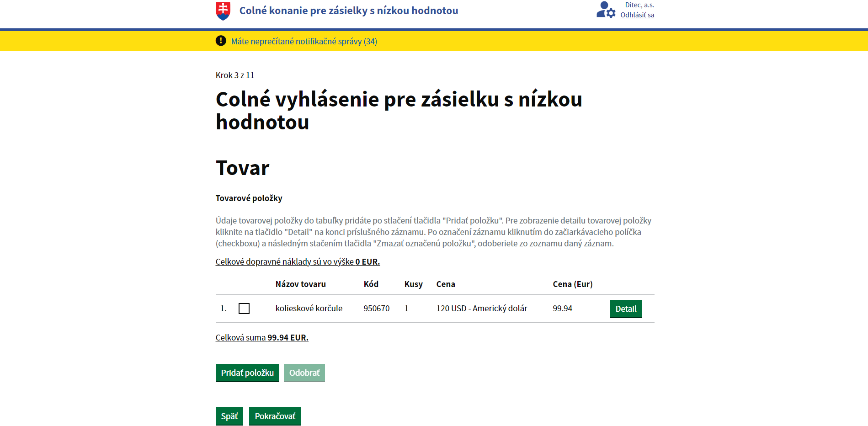Open Detail for kolieskové korčule item
Screen dimensions: 868x426
[626, 309]
